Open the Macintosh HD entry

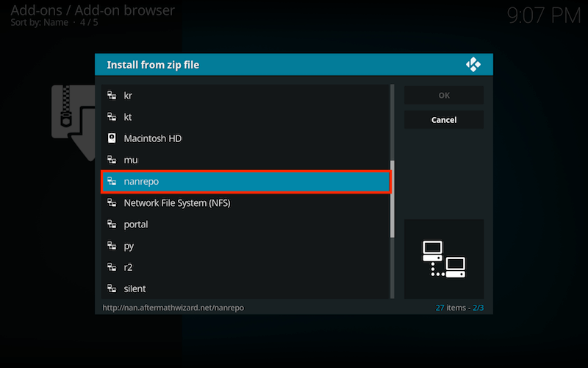pos(246,138)
